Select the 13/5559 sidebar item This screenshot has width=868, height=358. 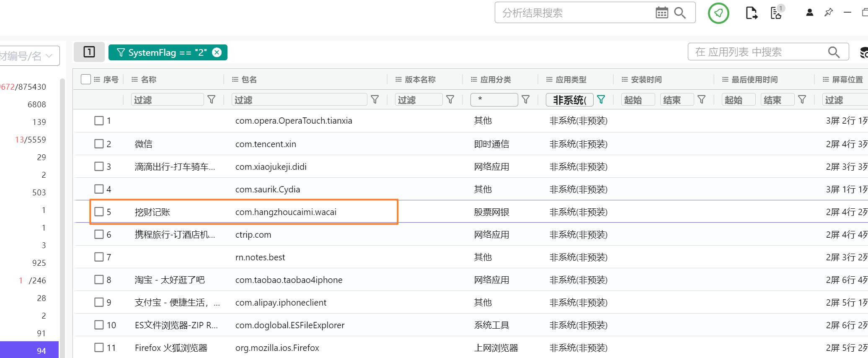click(30, 140)
